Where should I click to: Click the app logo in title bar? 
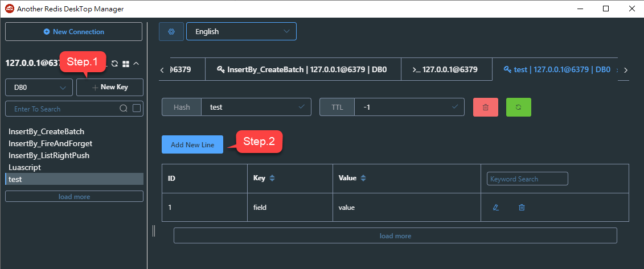(x=10, y=9)
